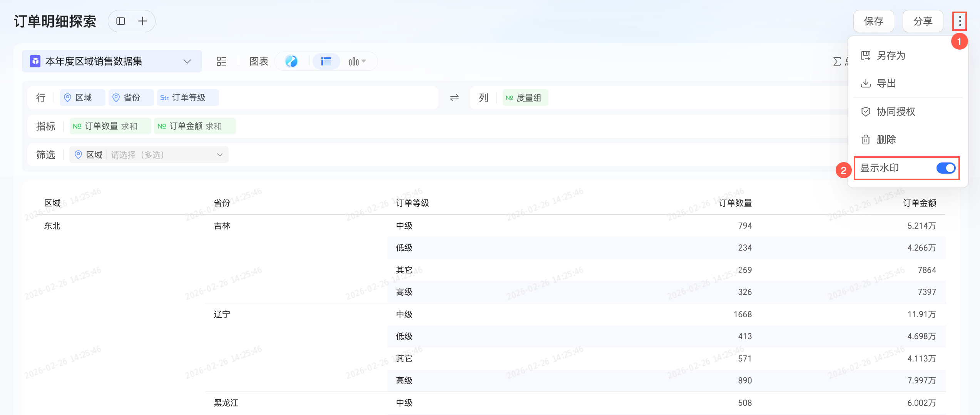Click the 区域 table column header
Screen dimensions: 980x415
[x=52, y=203]
